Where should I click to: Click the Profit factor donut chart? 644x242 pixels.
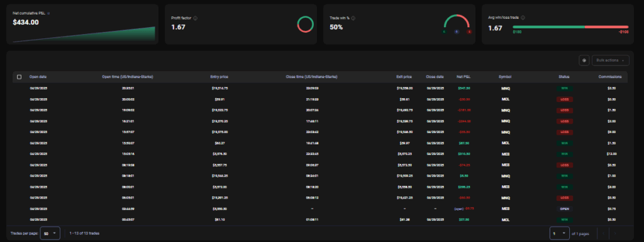[x=305, y=24]
